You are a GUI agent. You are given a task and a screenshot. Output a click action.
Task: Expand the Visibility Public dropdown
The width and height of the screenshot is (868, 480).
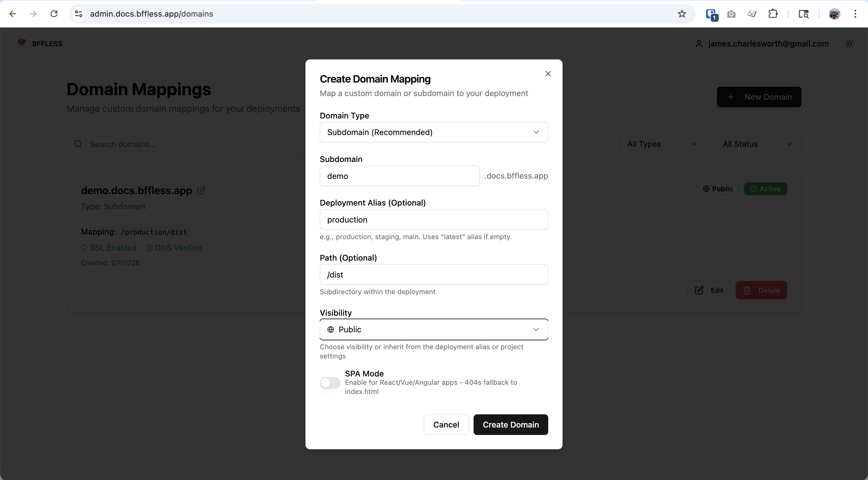(x=434, y=329)
